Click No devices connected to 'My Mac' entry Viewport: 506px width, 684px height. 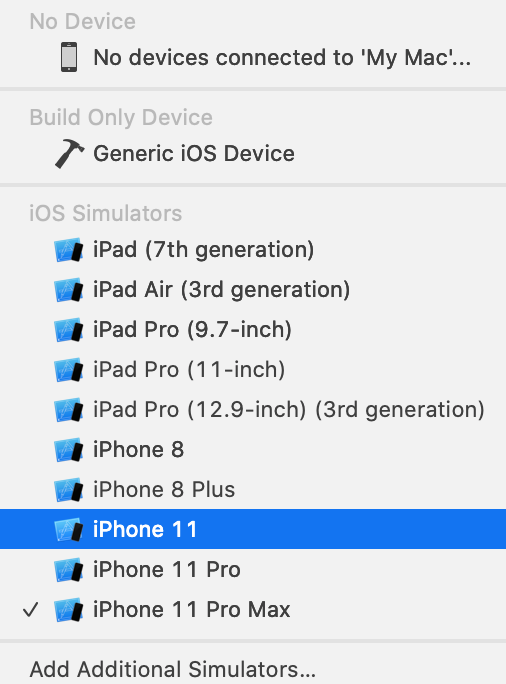253,58
